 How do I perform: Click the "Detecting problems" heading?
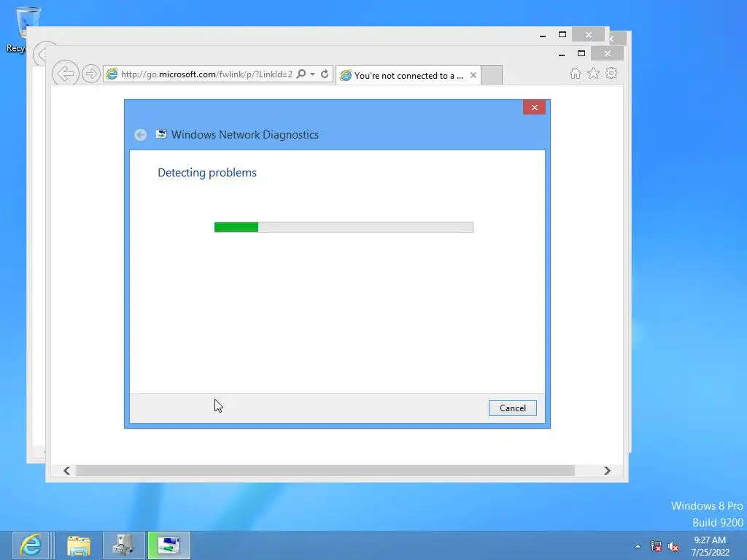coord(206,172)
